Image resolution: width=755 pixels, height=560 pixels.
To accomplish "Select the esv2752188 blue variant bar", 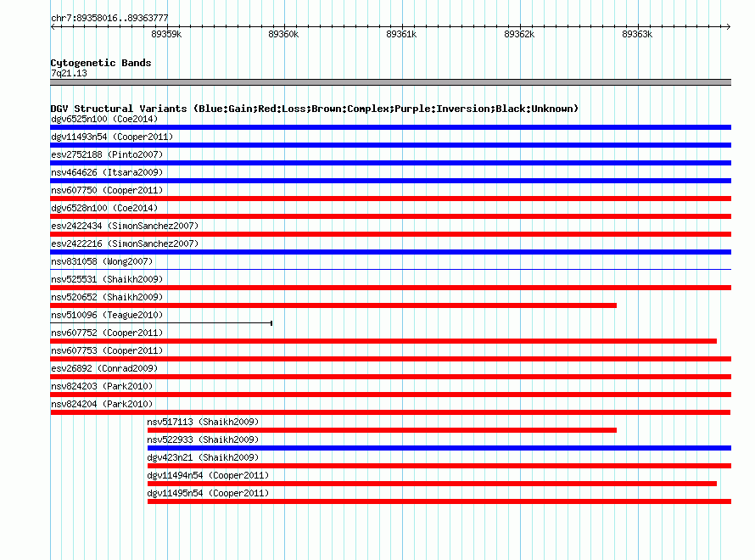I will (x=390, y=163).
